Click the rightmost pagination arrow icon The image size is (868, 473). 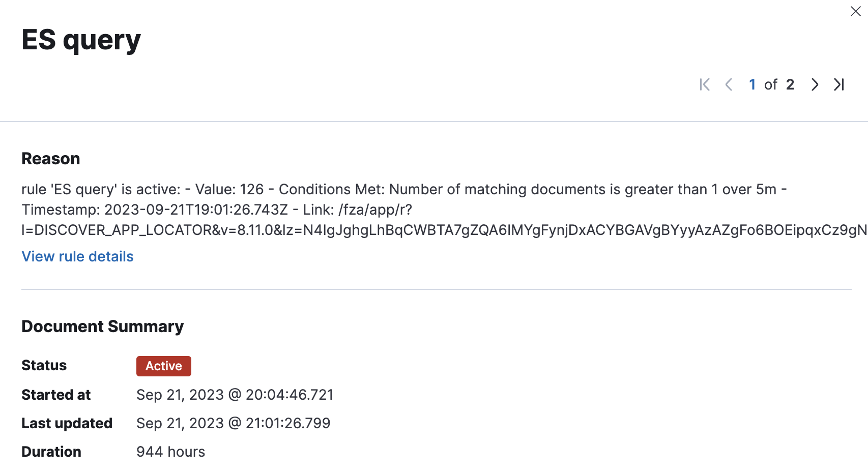tap(838, 84)
